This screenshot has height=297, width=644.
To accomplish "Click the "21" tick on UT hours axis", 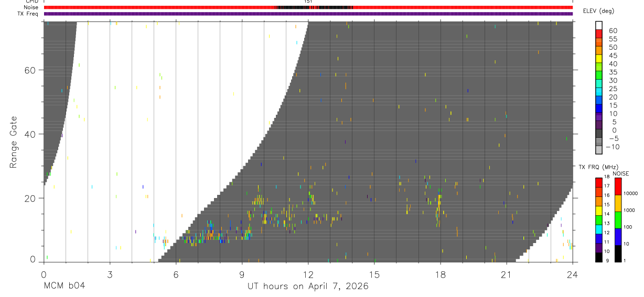I will (x=506, y=274).
